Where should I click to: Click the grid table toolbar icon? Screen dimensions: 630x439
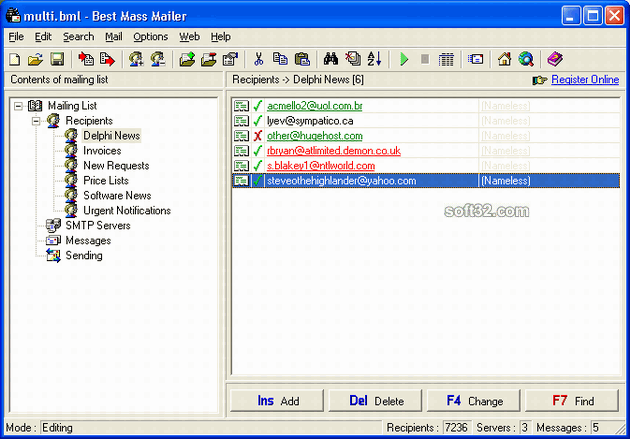tap(446, 59)
